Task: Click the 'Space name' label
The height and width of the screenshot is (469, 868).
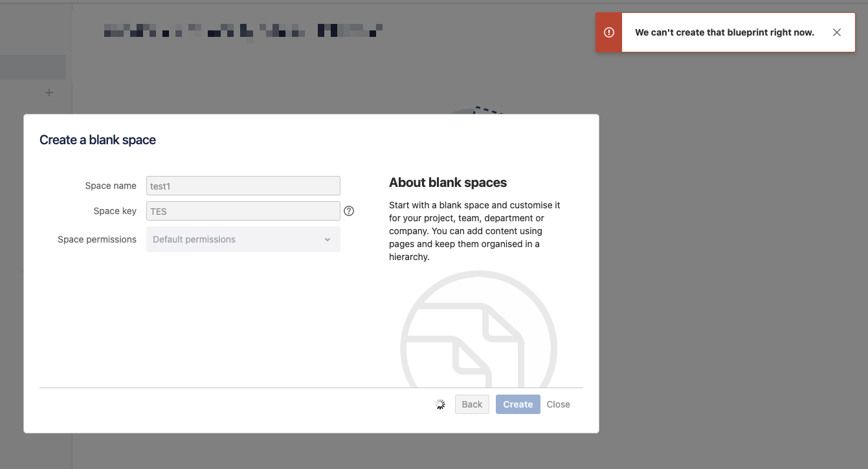Action: (x=111, y=186)
